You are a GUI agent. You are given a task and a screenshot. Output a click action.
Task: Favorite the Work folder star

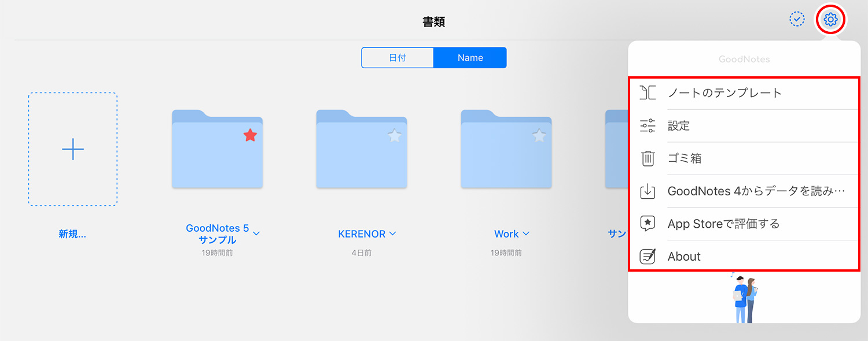(539, 136)
